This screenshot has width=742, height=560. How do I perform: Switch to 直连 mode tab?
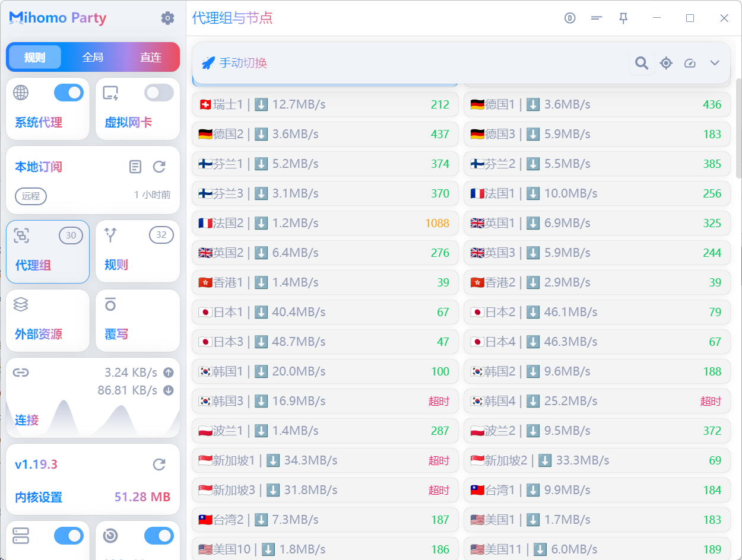click(151, 58)
